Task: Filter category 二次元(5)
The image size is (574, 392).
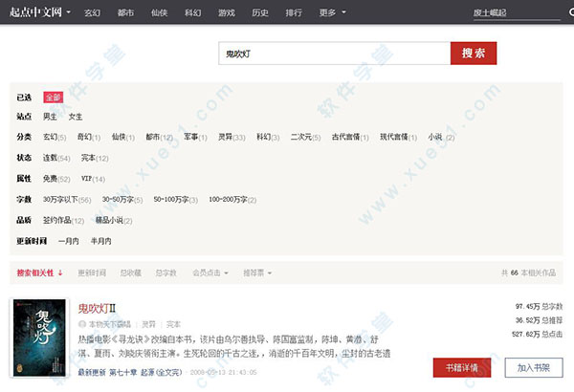Action: coord(306,138)
